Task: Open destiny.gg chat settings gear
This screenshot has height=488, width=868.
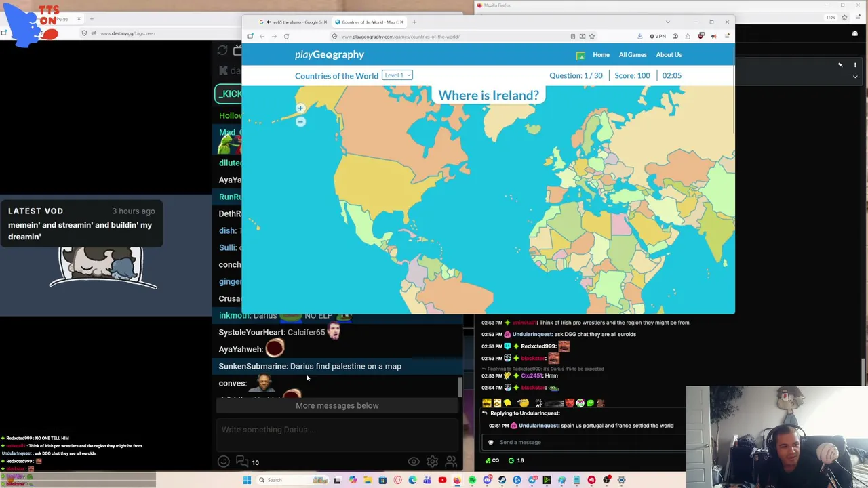Action: point(432,462)
